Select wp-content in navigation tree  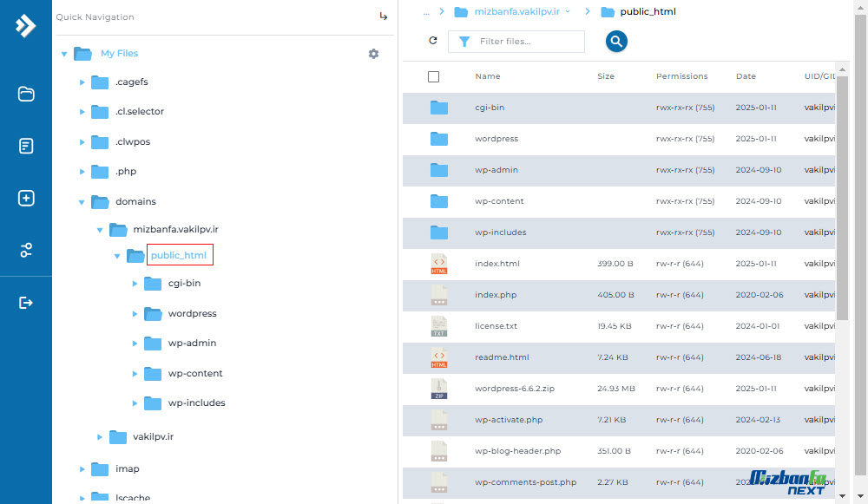click(x=195, y=373)
